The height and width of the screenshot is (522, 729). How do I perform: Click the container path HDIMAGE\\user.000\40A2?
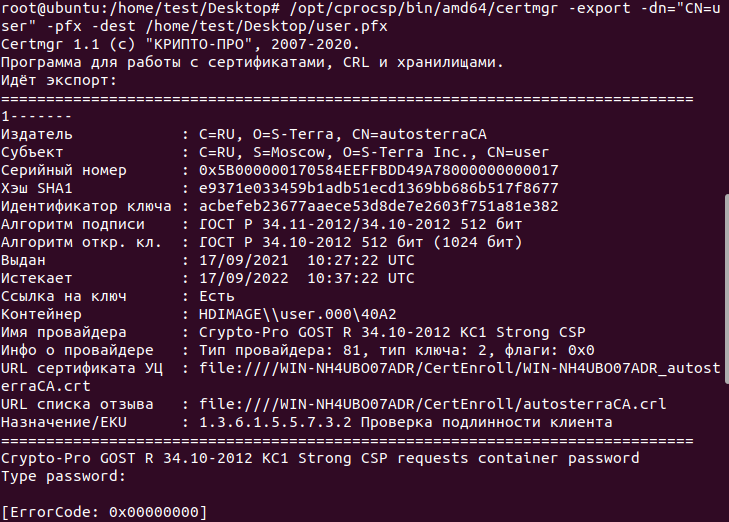click(298, 314)
